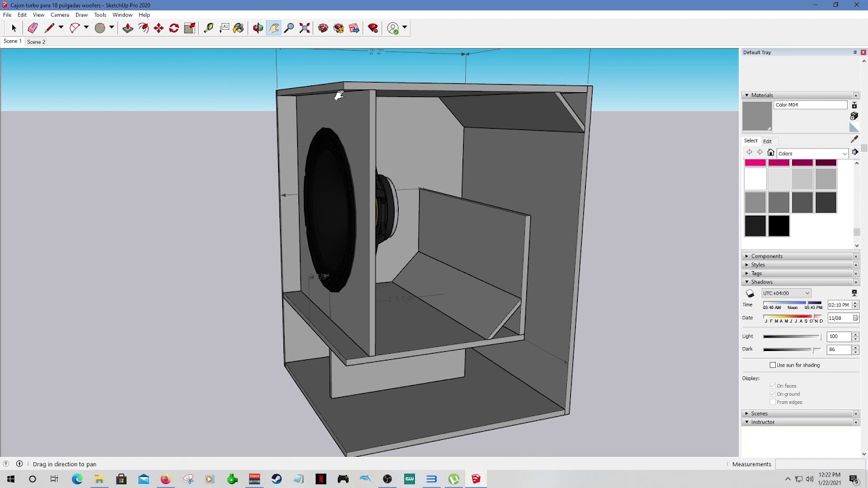
Task: Open Firefox from the taskbar
Action: click(x=165, y=479)
